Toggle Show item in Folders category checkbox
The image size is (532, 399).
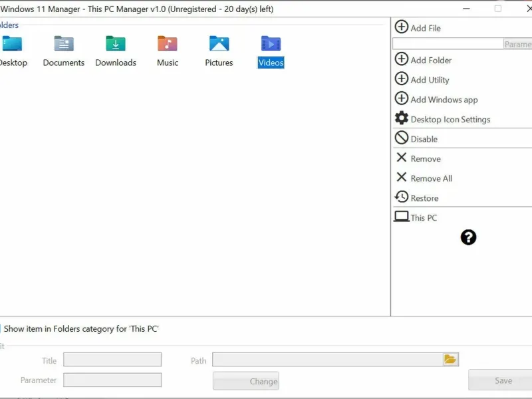pos(1,329)
